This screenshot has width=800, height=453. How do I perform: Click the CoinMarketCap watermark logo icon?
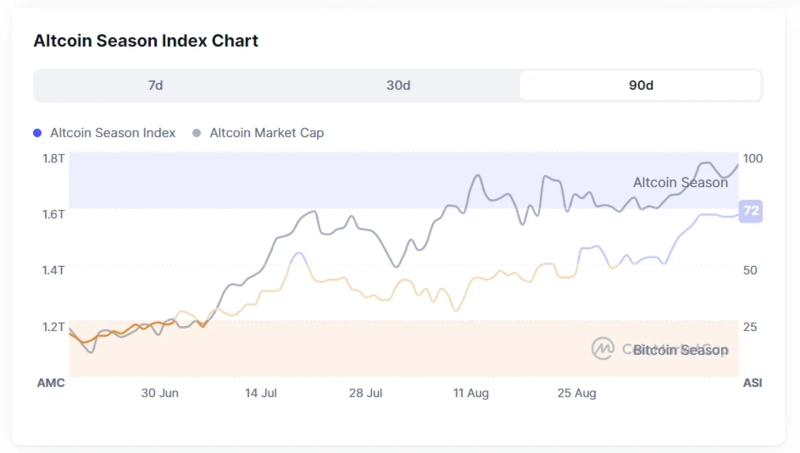tap(603, 348)
